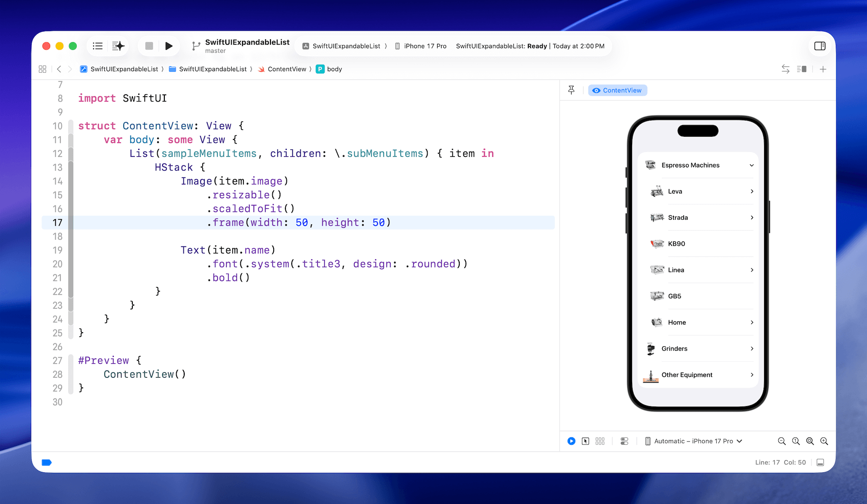Open preview variants grid icon
The image size is (867, 504).
pyautogui.click(x=600, y=441)
